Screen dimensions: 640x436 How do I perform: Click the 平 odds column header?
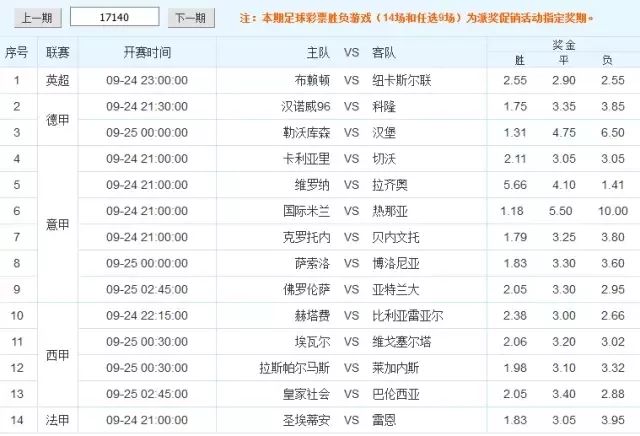pos(564,60)
